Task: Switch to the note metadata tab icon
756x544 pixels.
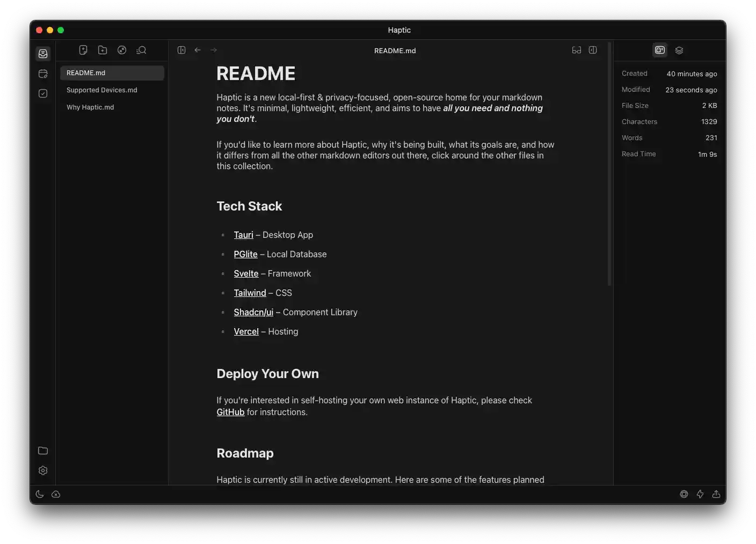Action: coord(660,50)
